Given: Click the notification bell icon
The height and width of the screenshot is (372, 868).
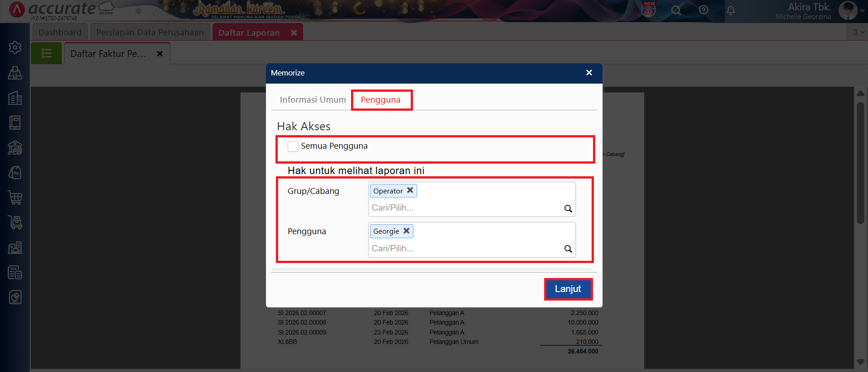Looking at the screenshot, I should [730, 10].
